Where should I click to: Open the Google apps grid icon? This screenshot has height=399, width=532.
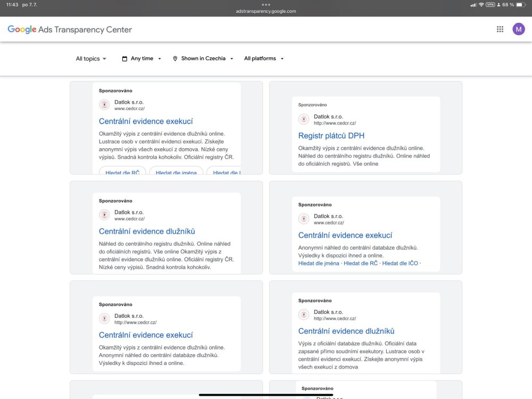tap(500, 29)
